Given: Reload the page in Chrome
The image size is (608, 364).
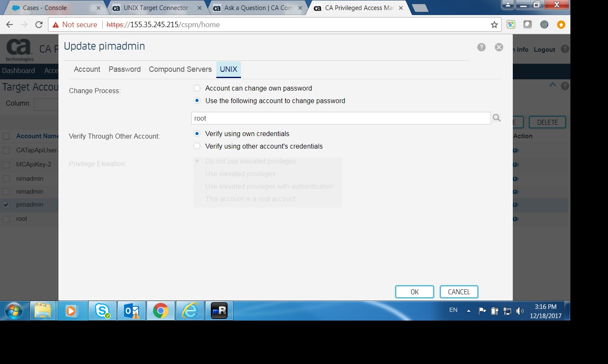Looking at the screenshot, I should 39,25.
